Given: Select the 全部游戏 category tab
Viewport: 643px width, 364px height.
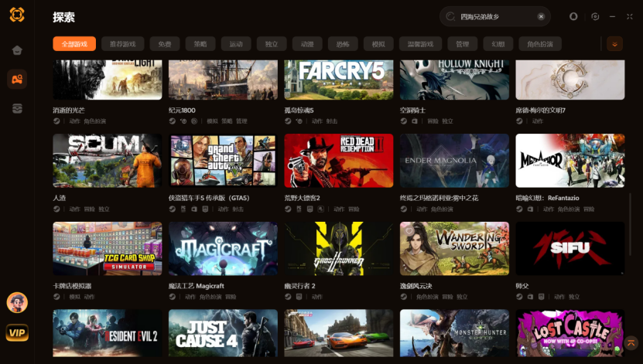Looking at the screenshot, I should [x=74, y=44].
